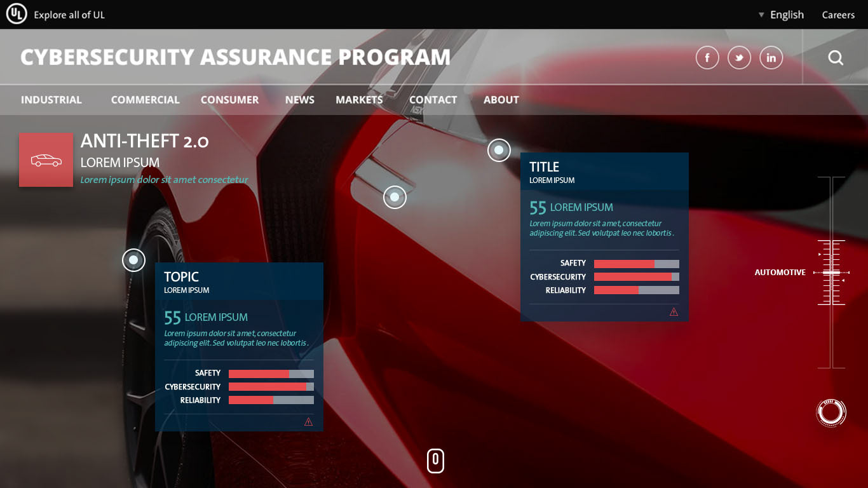Click Cybersecurity bar in TITLE card
This screenshot has height=488, width=868.
[x=637, y=277]
